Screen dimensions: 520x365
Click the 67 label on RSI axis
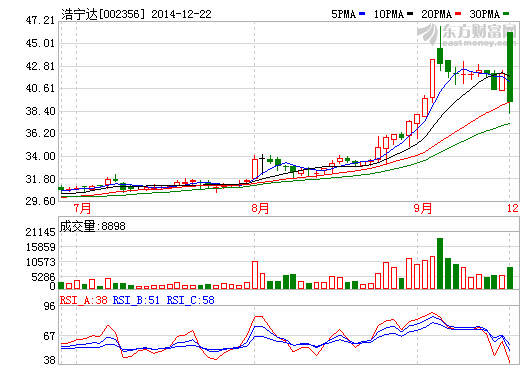click(49, 336)
